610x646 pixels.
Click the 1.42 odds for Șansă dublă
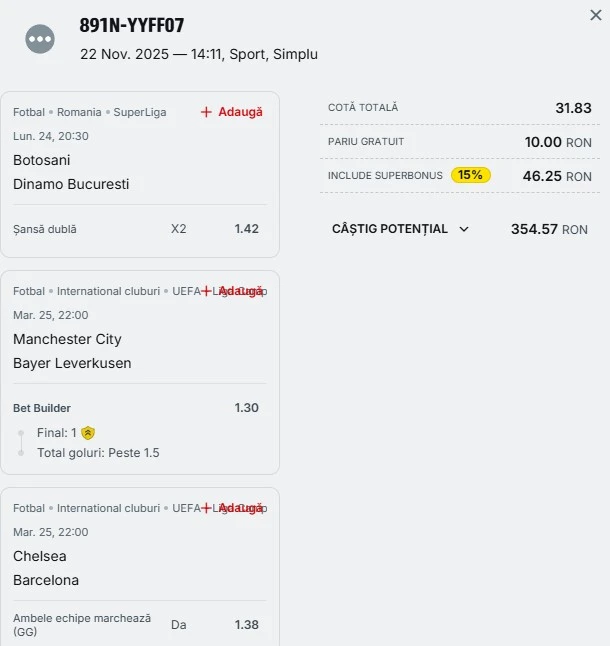pos(246,229)
